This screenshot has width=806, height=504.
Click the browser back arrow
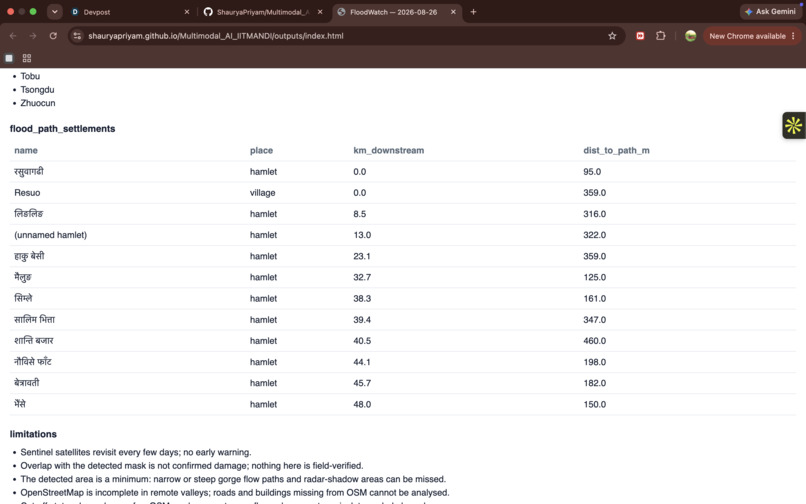[13, 36]
